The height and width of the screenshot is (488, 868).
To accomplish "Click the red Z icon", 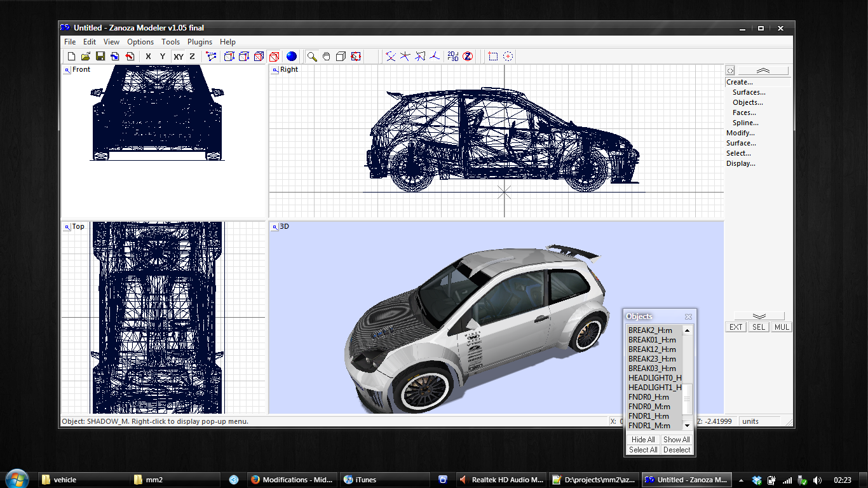I will click(x=468, y=57).
